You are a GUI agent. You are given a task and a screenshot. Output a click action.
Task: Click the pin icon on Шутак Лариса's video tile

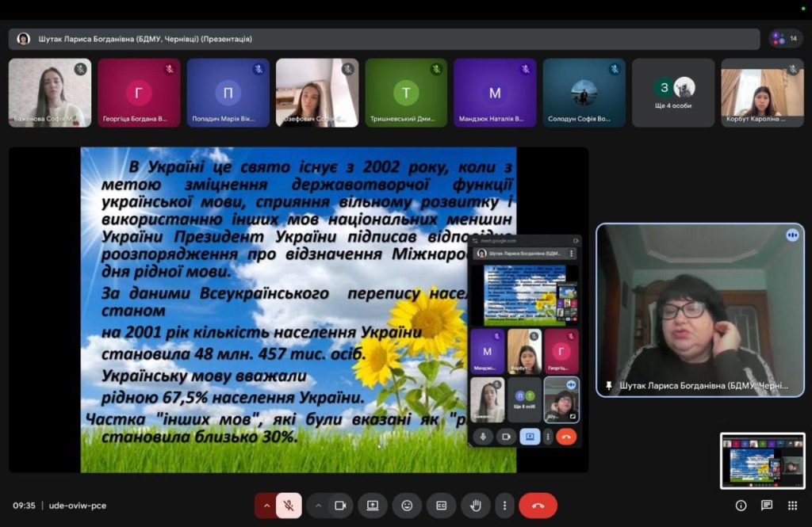tap(609, 386)
